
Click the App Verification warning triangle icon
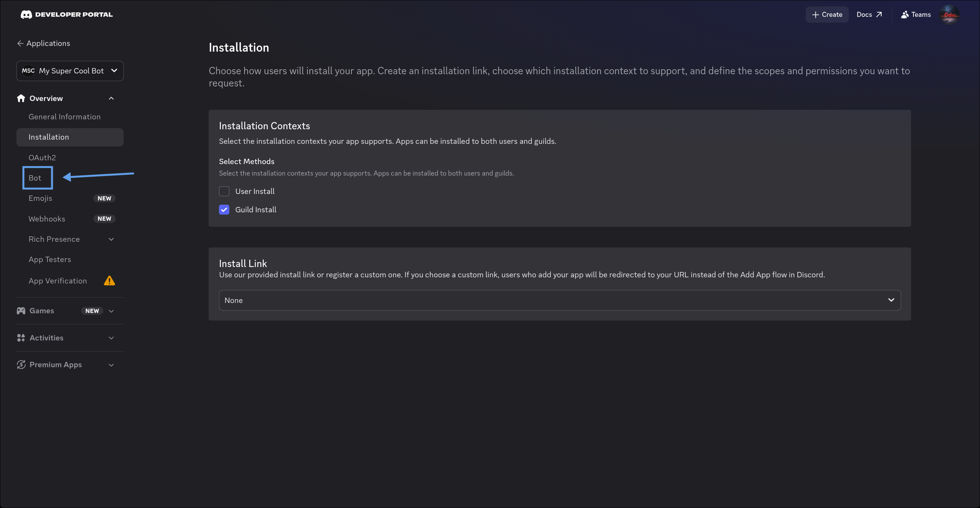[109, 281]
